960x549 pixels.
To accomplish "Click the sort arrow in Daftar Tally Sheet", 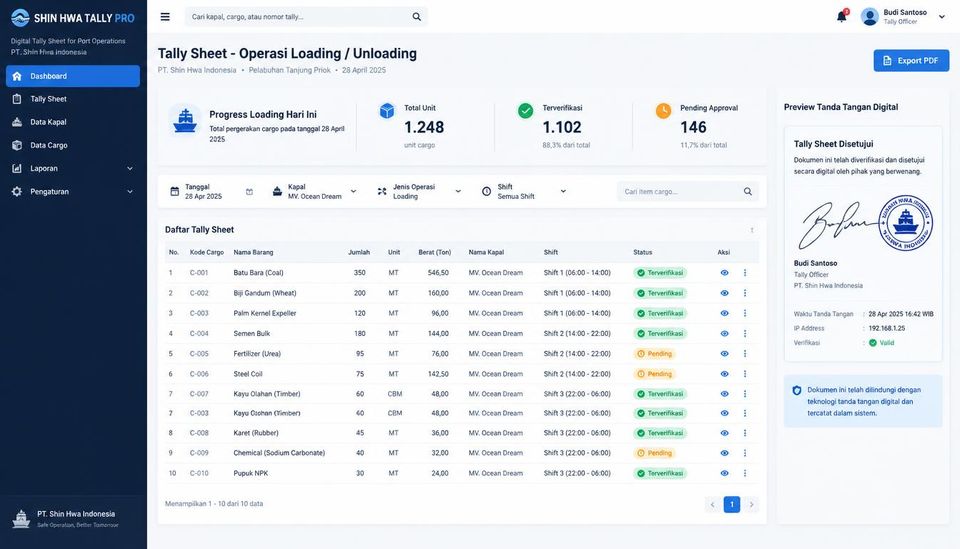I will click(752, 230).
